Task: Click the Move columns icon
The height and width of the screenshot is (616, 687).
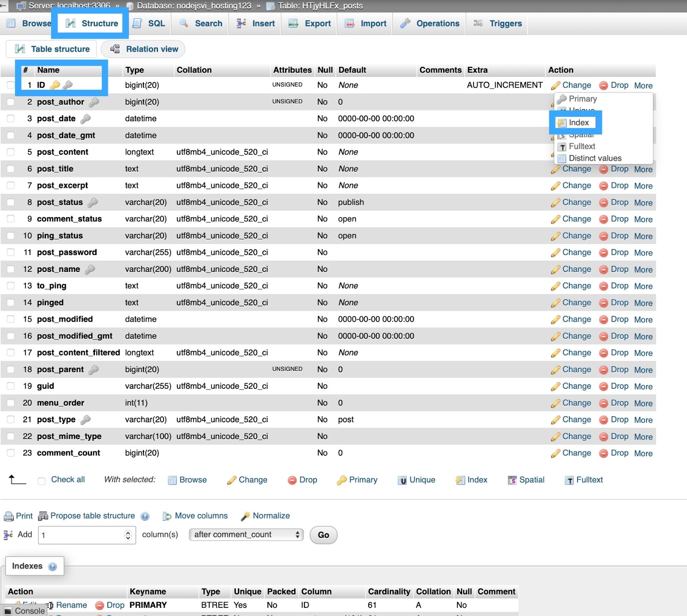Action: (x=167, y=516)
